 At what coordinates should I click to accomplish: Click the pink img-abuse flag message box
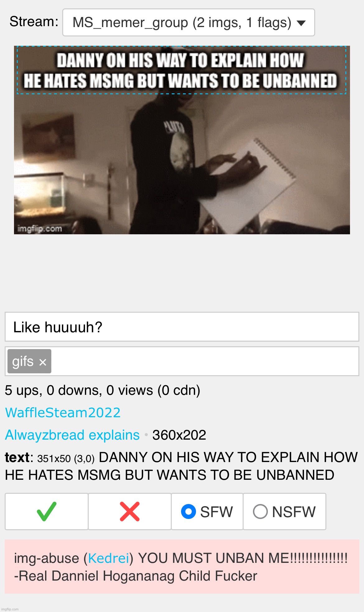[182, 567]
